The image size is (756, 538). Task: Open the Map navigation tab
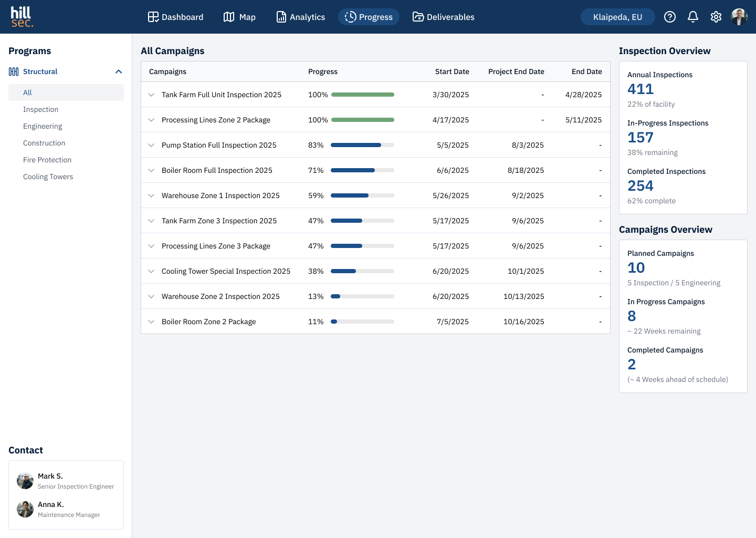(239, 17)
